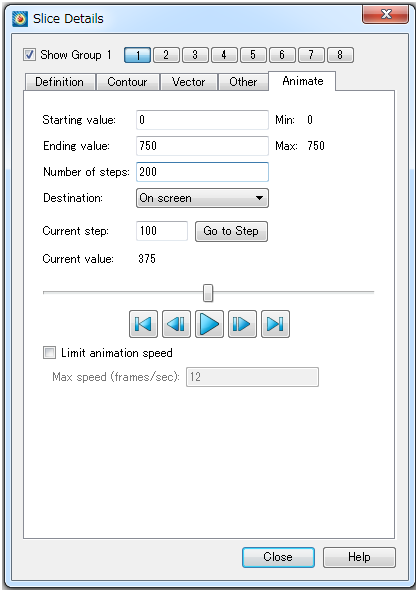
Task: Select slice group 5 button
Action: pyautogui.click(x=253, y=55)
